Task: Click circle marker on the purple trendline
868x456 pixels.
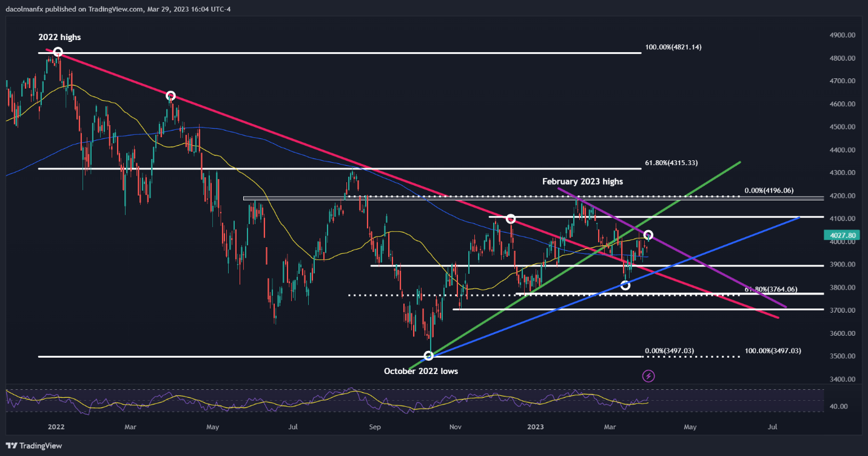Action: pyautogui.click(x=648, y=235)
